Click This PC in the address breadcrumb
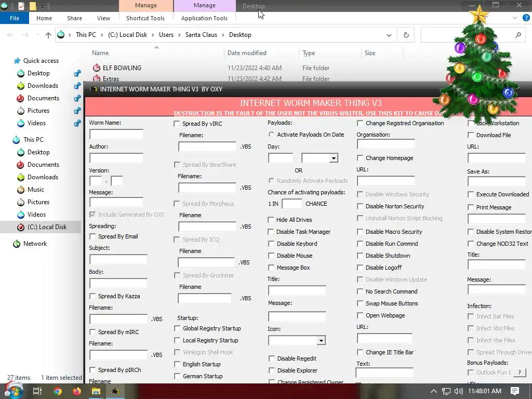Viewport: 532px width, 399px height. pos(86,35)
